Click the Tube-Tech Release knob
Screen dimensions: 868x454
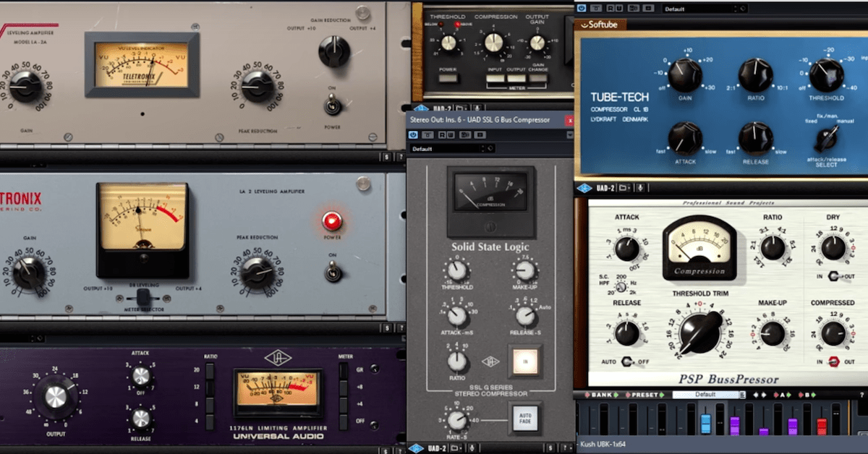(x=755, y=137)
